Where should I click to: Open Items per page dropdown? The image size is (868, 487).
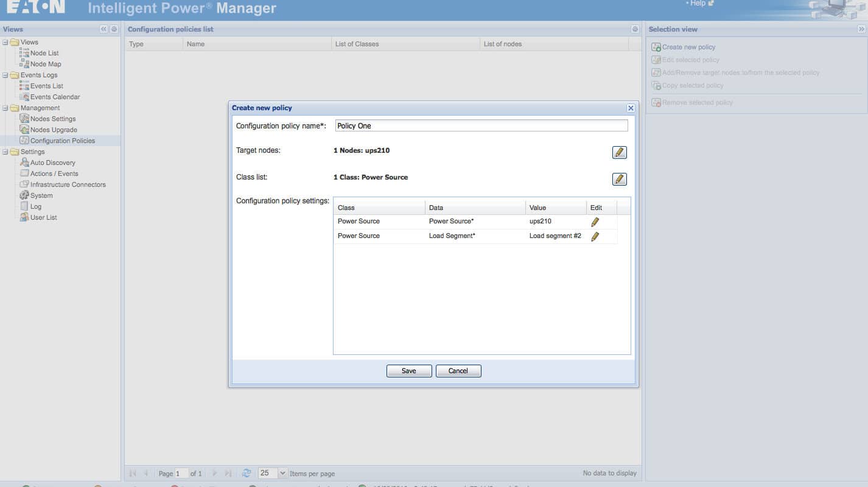pos(282,473)
